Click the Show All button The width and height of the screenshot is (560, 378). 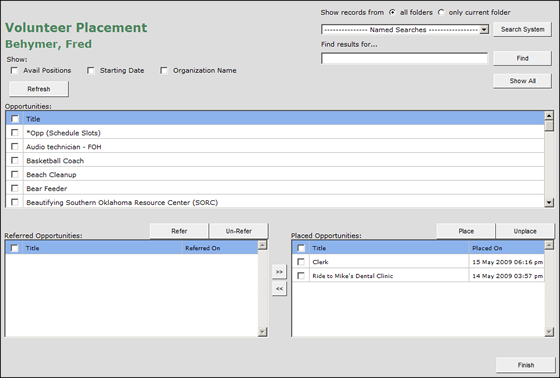pyautogui.click(x=522, y=81)
